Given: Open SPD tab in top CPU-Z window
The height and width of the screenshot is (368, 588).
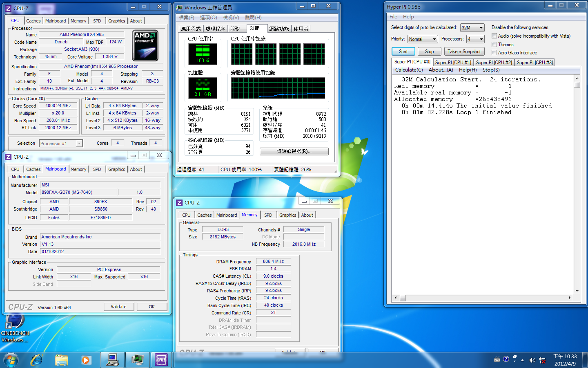Looking at the screenshot, I should [97, 21].
